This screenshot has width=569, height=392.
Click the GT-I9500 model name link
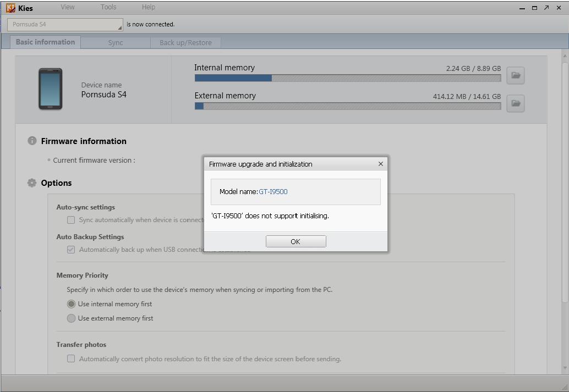[273, 191]
